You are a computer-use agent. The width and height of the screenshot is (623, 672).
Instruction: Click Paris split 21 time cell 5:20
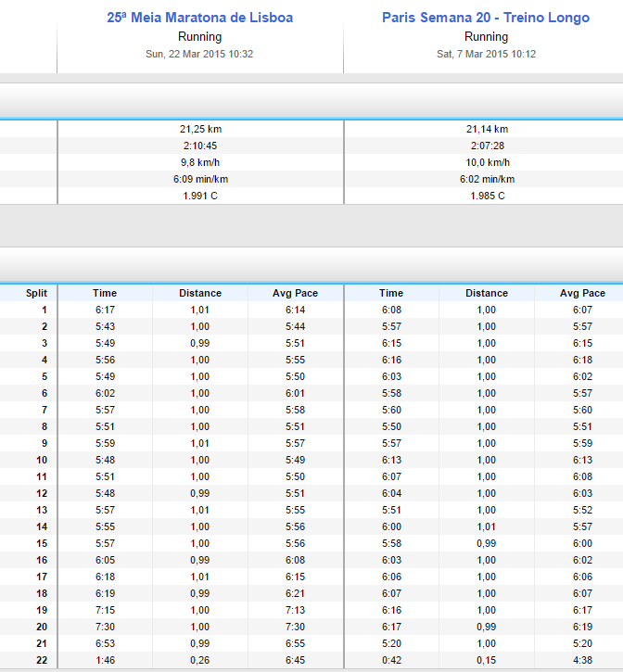tap(391, 643)
